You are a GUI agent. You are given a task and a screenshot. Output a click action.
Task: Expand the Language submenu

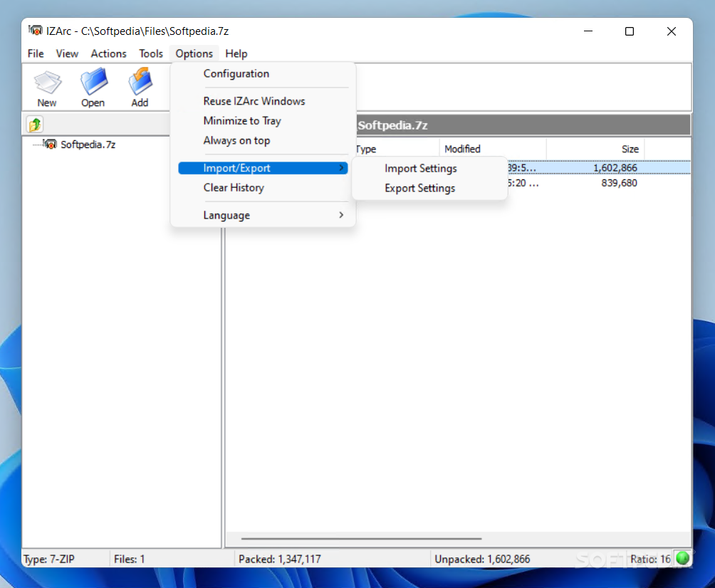(x=263, y=215)
